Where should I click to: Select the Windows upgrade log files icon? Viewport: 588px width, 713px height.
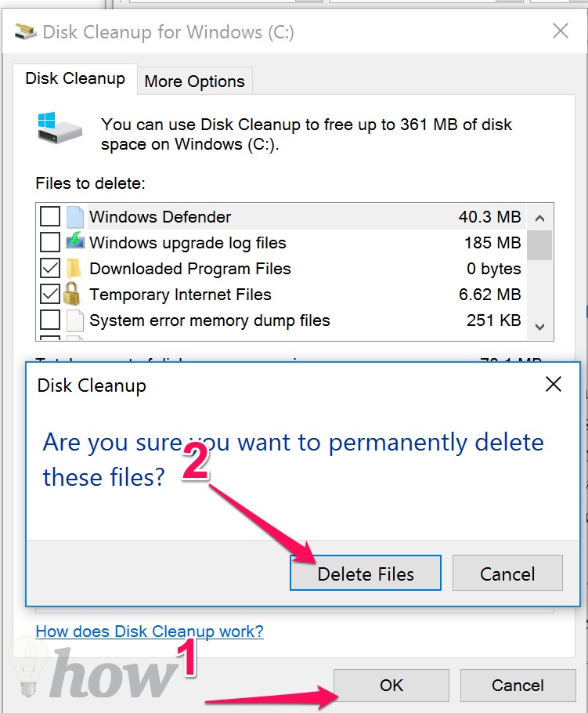click(75, 240)
